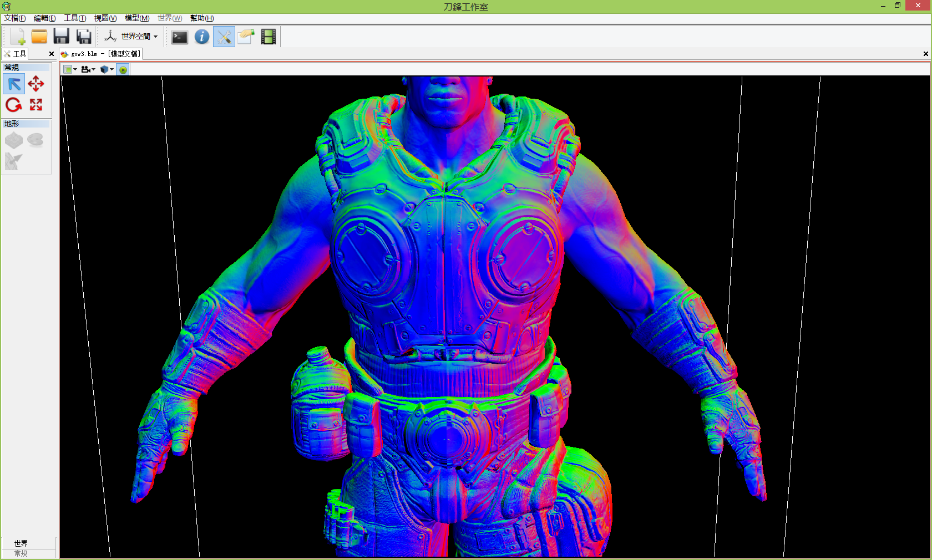Click the disabled terrain paint tool

[14, 161]
